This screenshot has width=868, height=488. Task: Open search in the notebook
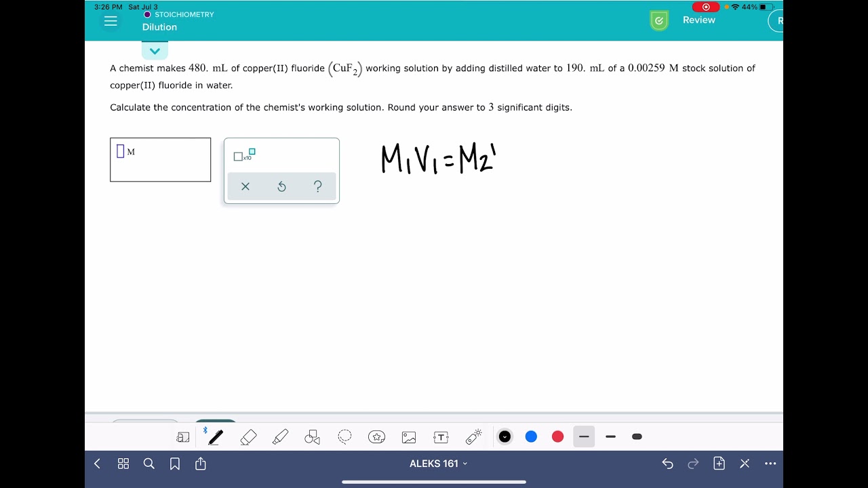pyautogui.click(x=149, y=464)
